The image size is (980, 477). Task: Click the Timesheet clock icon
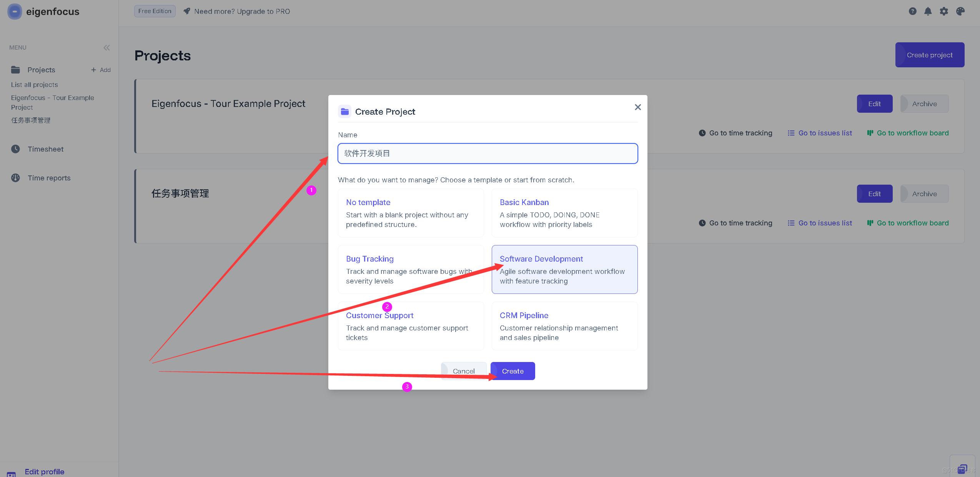pyautogui.click(x=15, y=149)
